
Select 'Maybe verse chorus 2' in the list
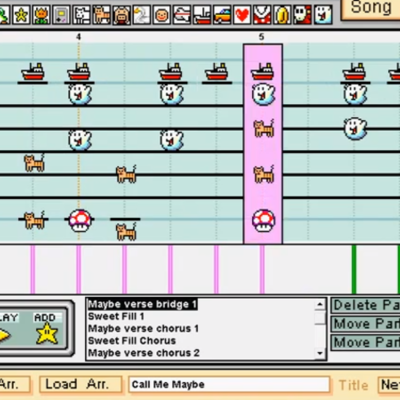(x=144, y=353)
